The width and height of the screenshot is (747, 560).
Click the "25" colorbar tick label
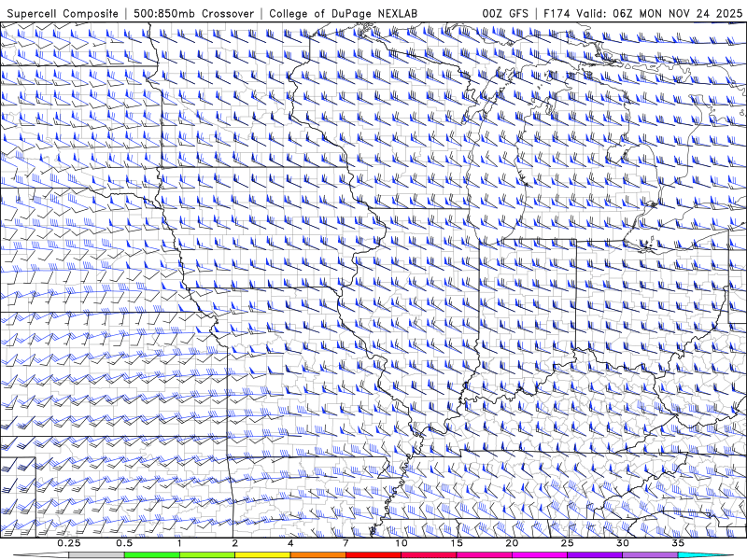point(567,543)
